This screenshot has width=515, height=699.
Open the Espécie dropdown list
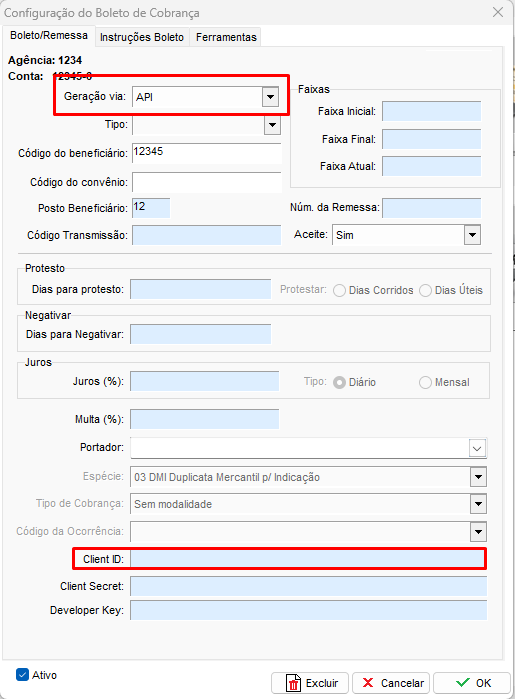478,477
